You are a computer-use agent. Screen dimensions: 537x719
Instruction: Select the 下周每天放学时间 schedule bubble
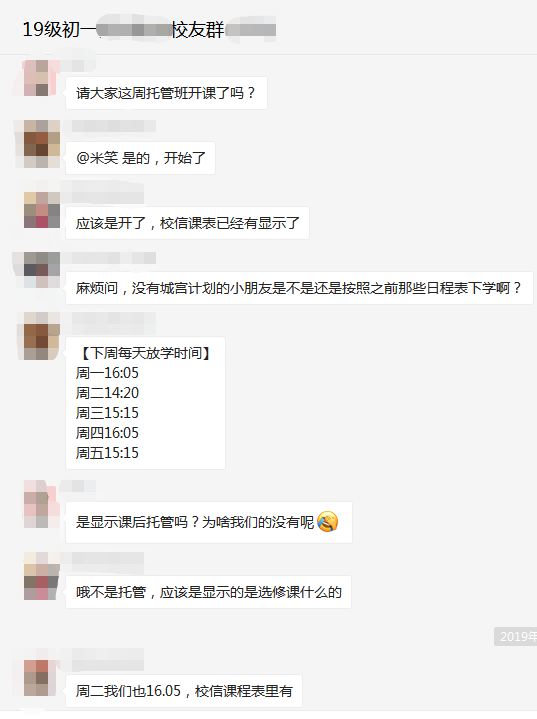pos(145,403)
